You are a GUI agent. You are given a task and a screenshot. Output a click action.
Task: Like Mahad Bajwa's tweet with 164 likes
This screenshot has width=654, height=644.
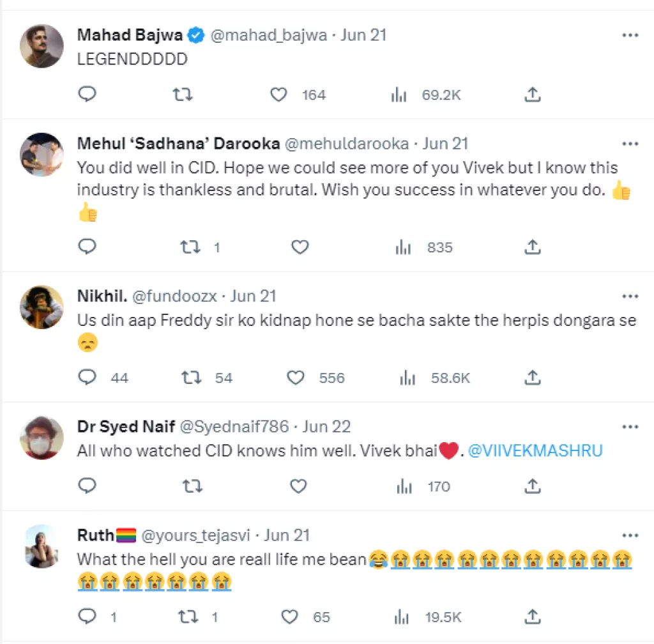click(x=279, y=95)
